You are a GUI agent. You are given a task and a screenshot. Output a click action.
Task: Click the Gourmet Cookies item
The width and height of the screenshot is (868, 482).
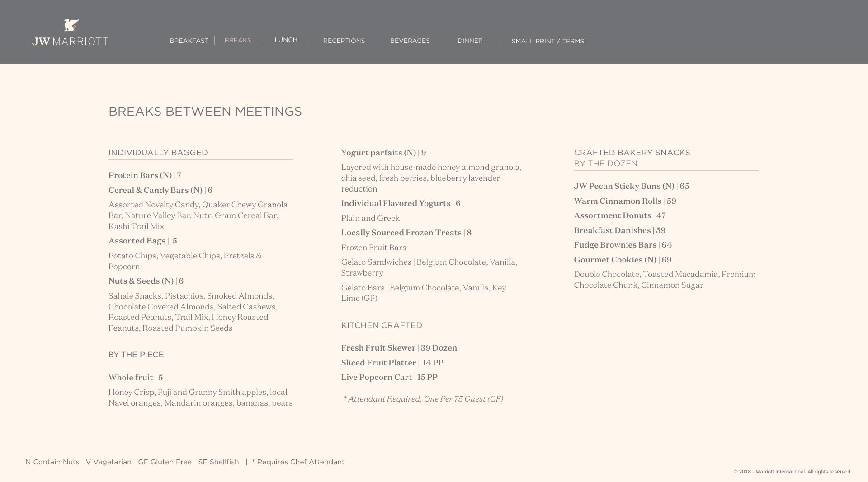coord(622,260)
